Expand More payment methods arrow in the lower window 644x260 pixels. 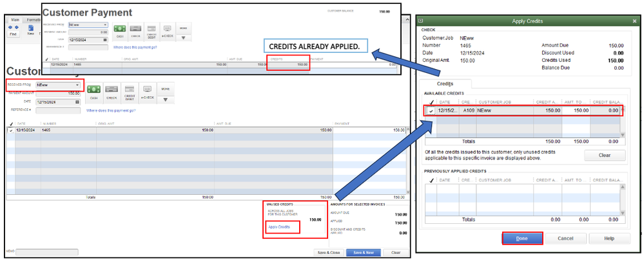165,99
